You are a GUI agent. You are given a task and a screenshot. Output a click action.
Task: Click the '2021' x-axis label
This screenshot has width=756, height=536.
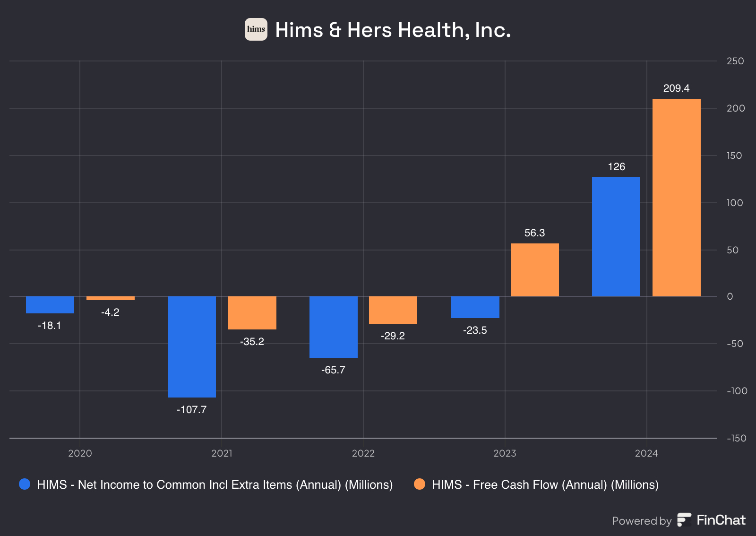[222, 454]
